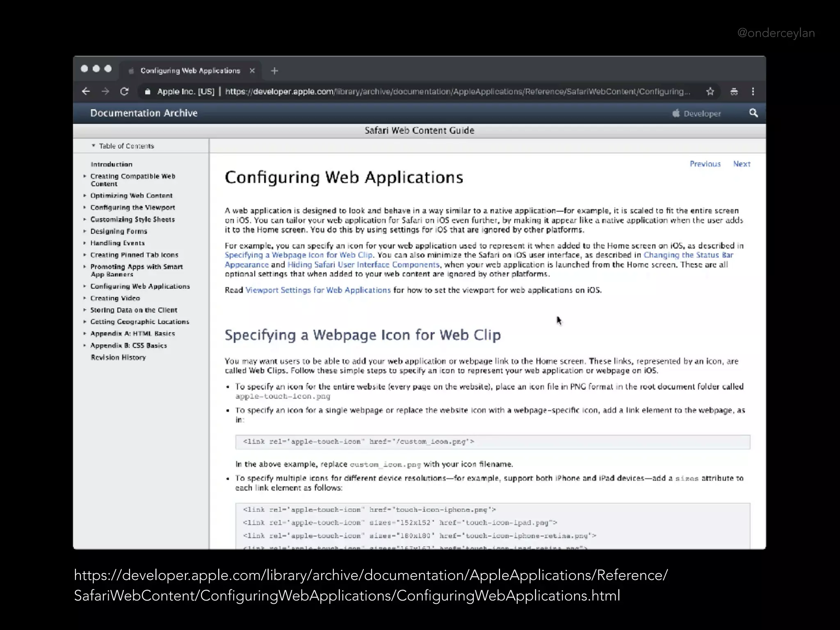Open Revision History in the sidebar
Image resolution: width=840 pixels, height=630 pixels.
pyautogui.click(x=119, y=357)
